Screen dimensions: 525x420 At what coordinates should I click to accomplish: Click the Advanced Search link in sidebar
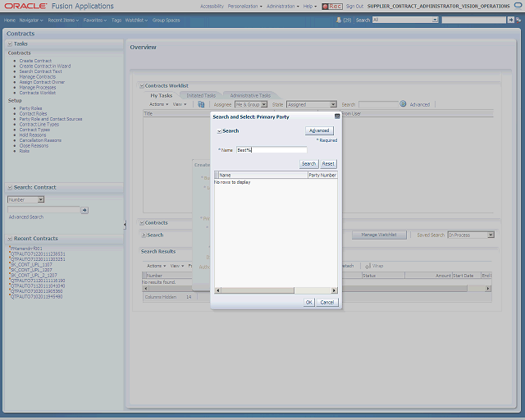pos(26,217)
